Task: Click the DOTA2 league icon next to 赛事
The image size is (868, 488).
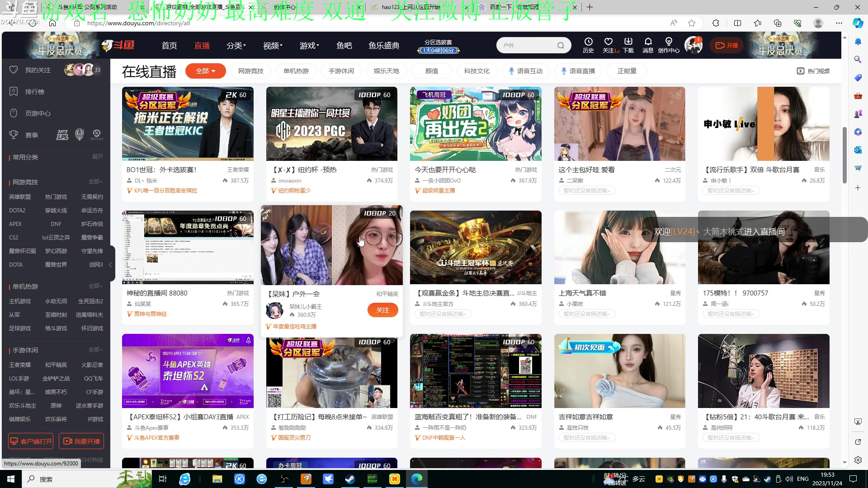Action: tap(97, 135)
